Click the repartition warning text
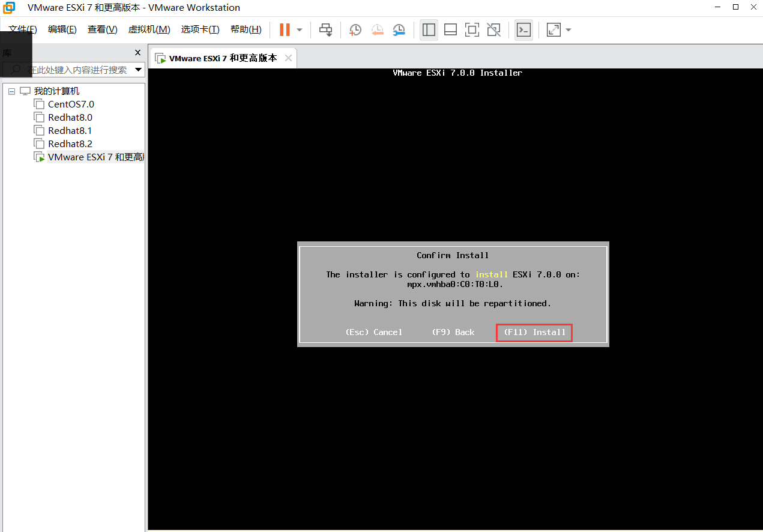Viewport: 763px width, 532px height. 453,303
